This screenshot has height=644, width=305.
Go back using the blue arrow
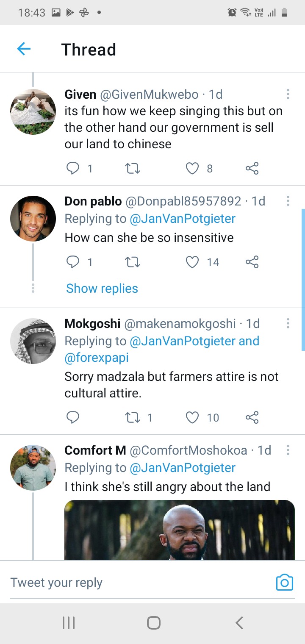point(24,49)
